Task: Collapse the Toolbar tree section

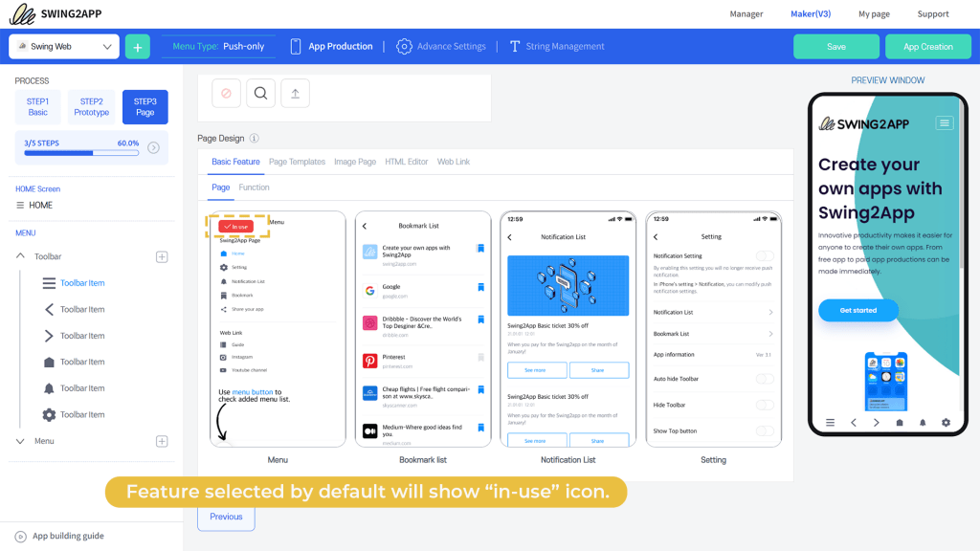Action: (x=21, y=256)
